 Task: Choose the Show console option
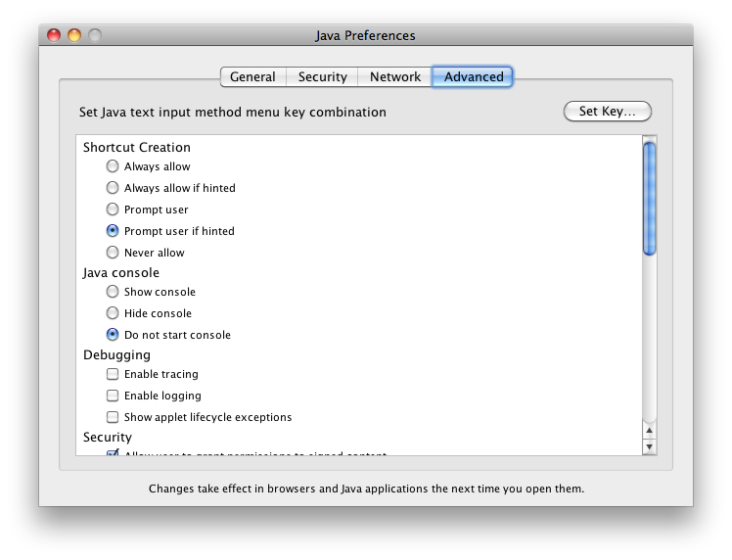click(113, 292)
